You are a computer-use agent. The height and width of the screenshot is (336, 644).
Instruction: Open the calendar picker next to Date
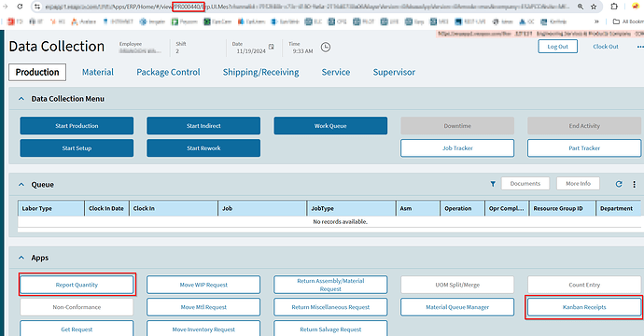point(271,47)
